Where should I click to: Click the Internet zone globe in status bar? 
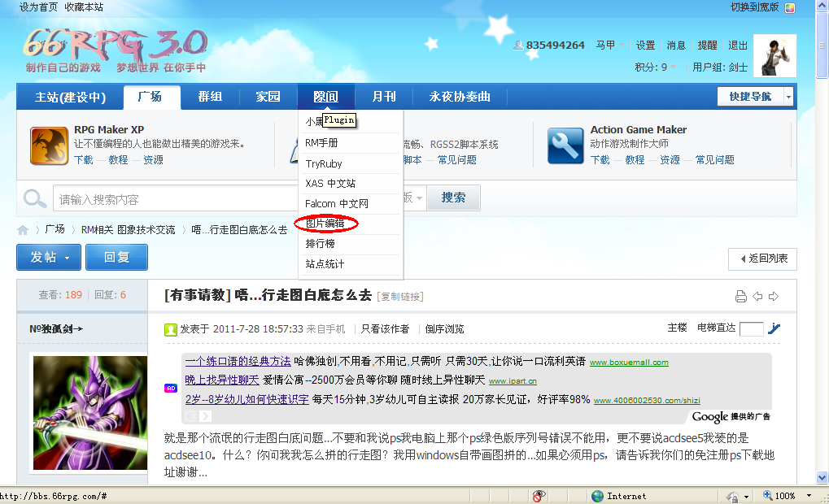point(597,496)
